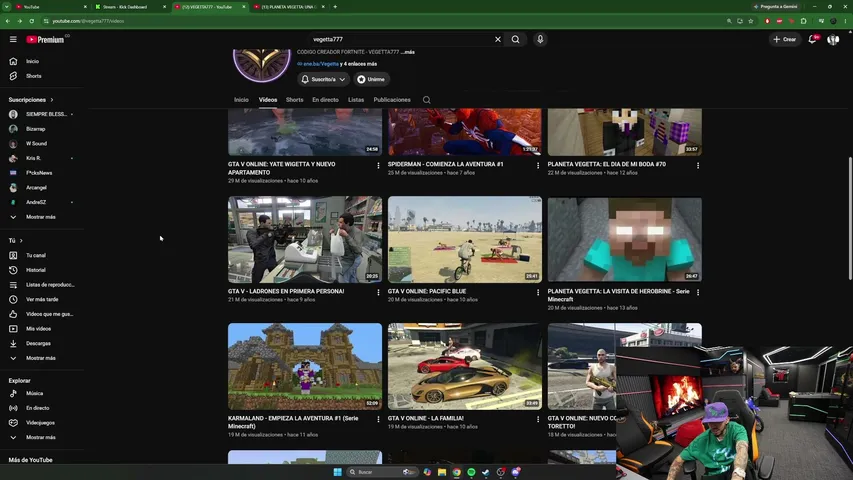Open options for Spiderman Comienza la Aventura
Screen dimensions: 853x480
pyautogui.click(x=538, y=165)
